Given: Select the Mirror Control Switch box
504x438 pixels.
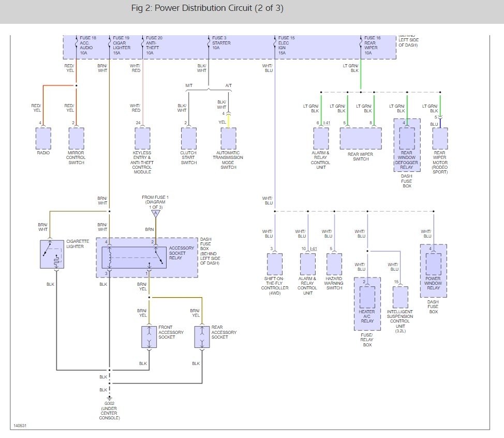Looking at the screenshot, I should pos(76,138).
